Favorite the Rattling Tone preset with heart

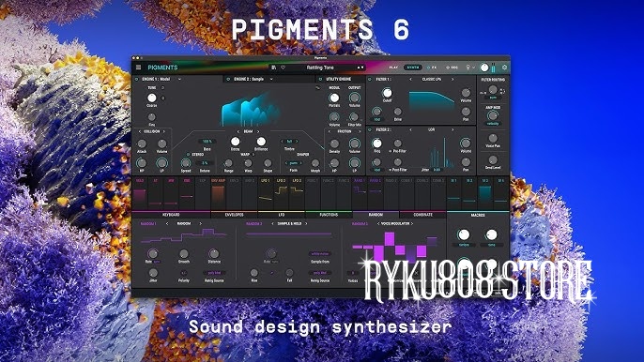click(283, 68)
